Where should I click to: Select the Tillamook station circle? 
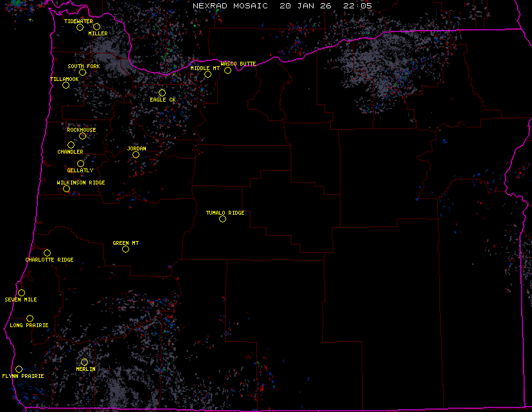pyautogui.click(x=66, y=85)
